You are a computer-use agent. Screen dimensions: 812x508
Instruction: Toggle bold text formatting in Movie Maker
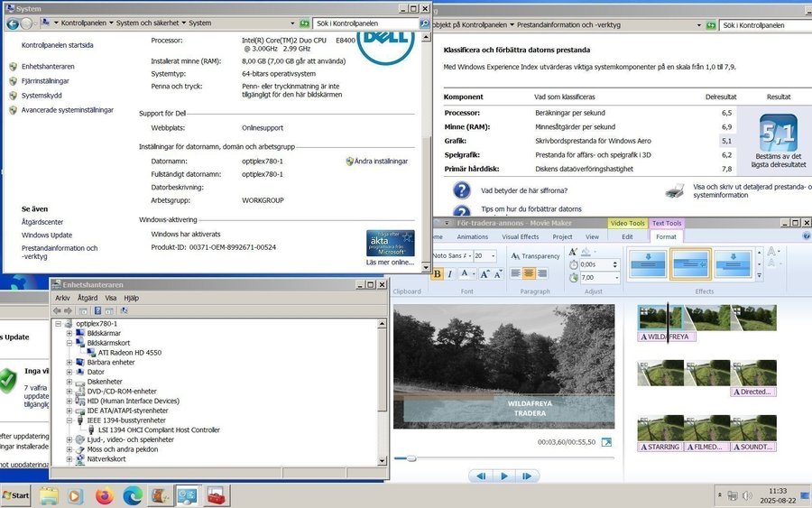coord(438,274)
